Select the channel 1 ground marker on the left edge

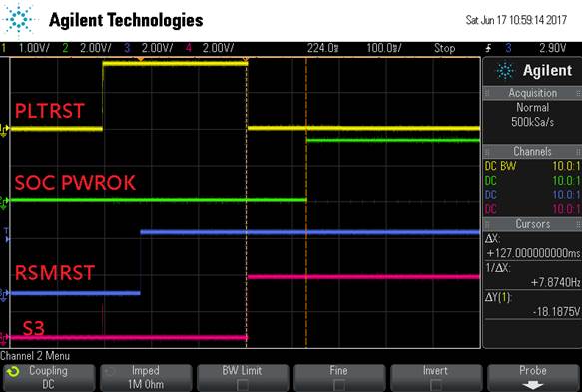(x=4, y=129)
